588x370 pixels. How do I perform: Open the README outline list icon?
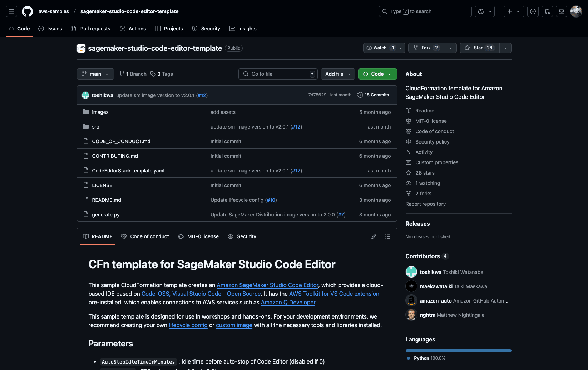[x=388, y=236]
